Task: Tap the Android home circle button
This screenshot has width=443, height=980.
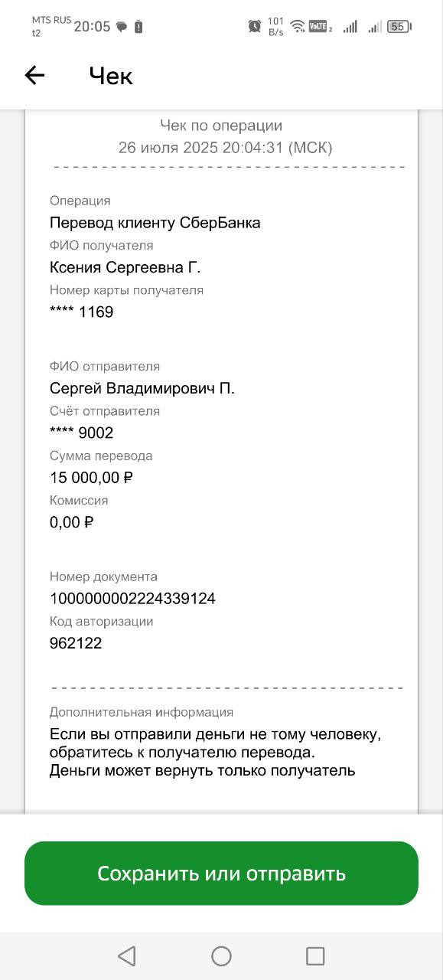Action: (x=221, y=955)
